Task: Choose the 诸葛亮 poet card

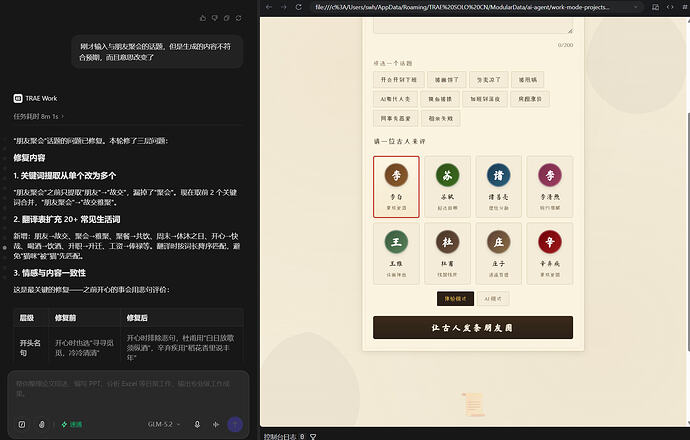Action: (499, 187)
